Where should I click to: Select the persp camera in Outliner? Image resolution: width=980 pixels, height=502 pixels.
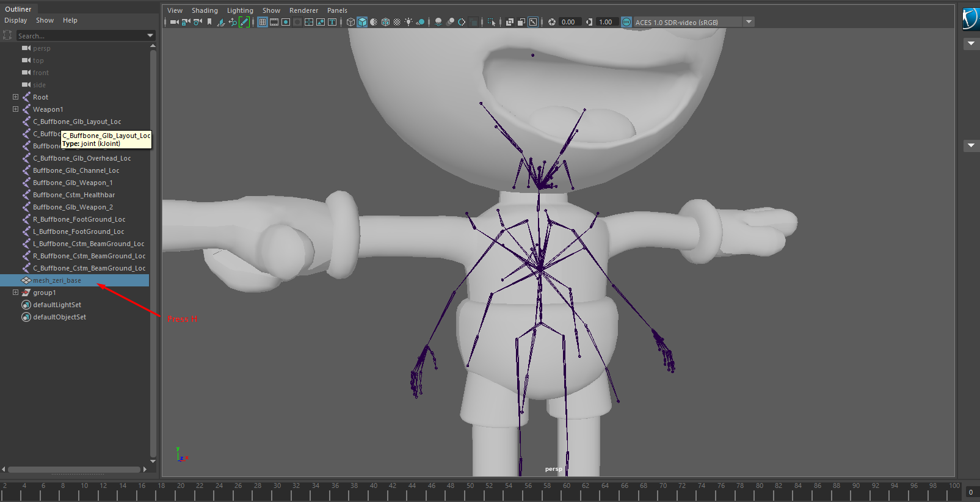tap(42, 48)
